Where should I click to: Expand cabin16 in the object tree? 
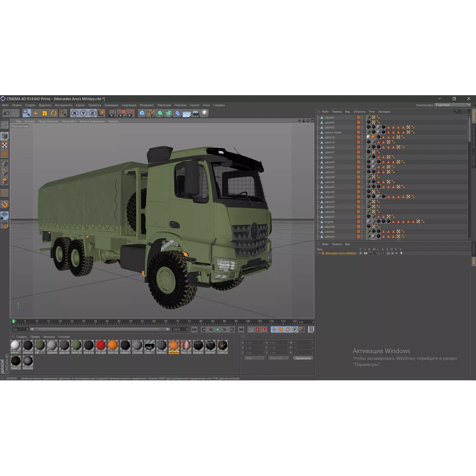click(319, 138)
